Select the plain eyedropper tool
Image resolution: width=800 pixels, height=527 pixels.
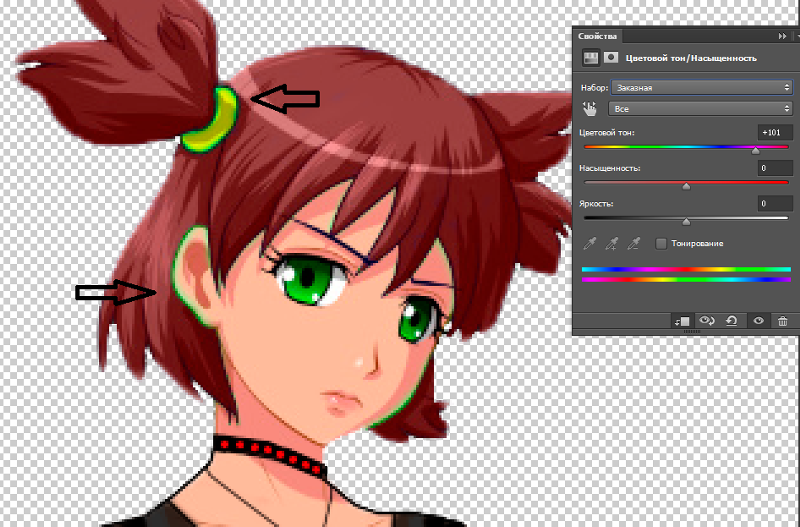[590, 243]
